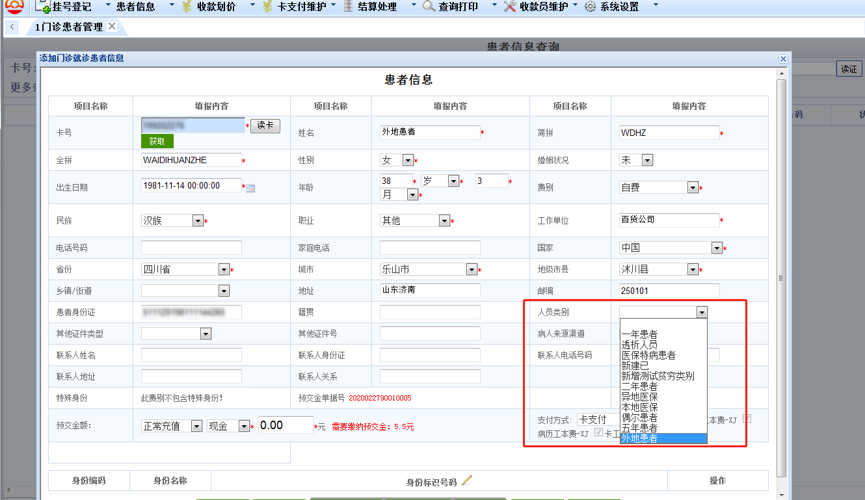This screenshot has width=865, height=500.
Task: Click the 挂号登记 document icon
Action: 42,6
